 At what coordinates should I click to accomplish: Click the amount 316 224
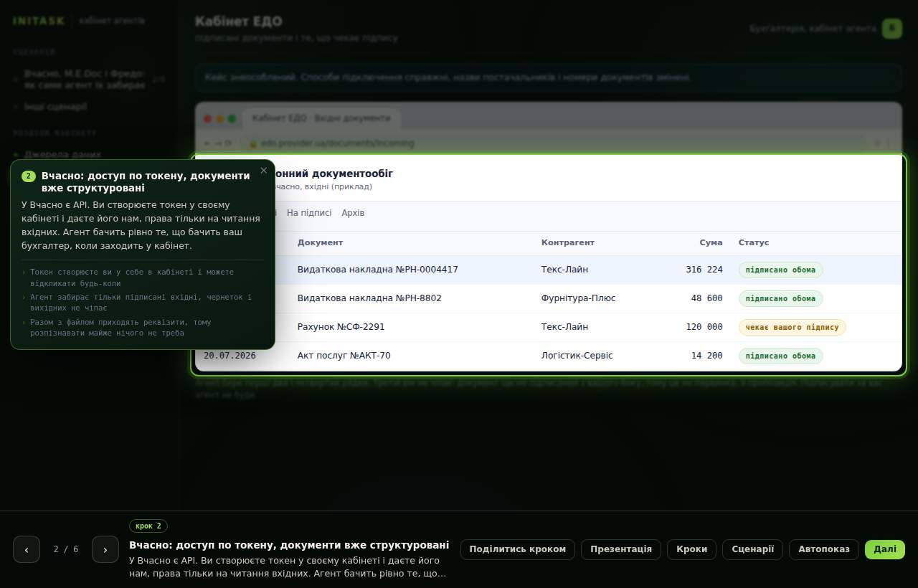pos(704,270)
